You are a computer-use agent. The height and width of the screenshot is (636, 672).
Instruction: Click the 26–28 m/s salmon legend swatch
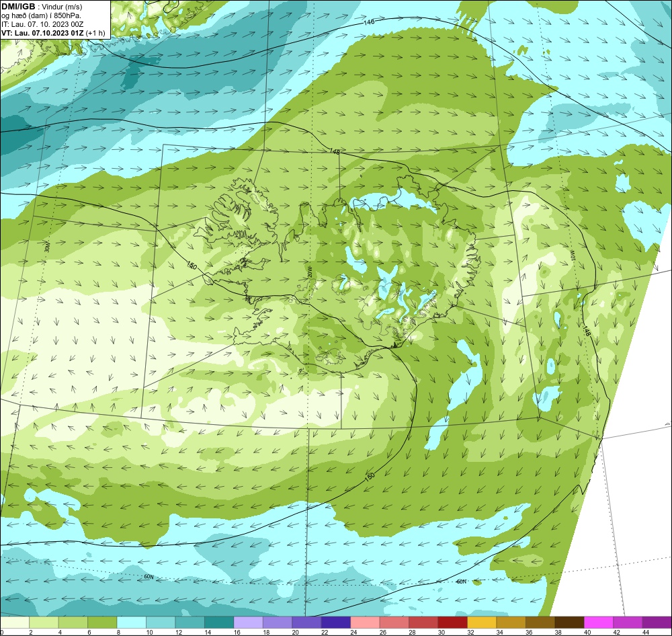tap(394, 622)
